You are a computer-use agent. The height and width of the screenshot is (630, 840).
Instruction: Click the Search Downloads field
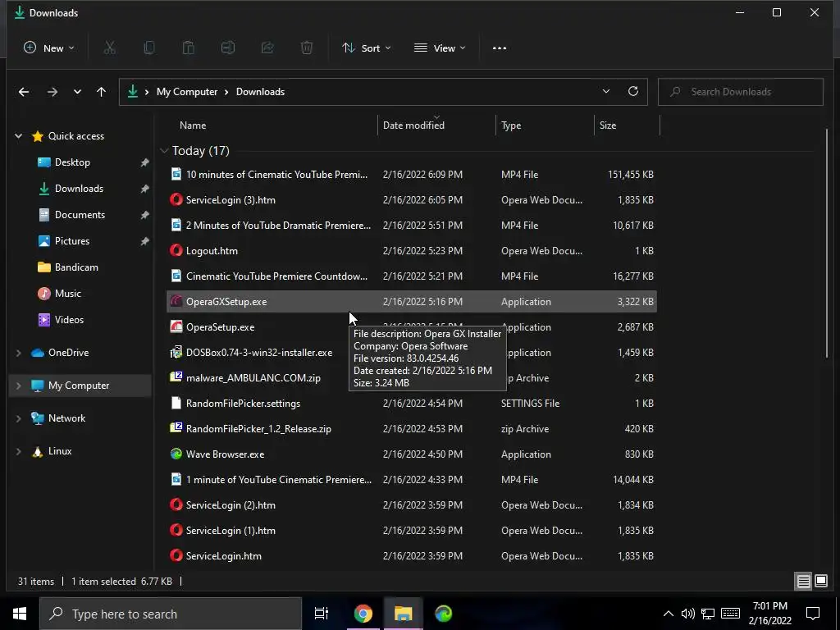tap(741, 92)
